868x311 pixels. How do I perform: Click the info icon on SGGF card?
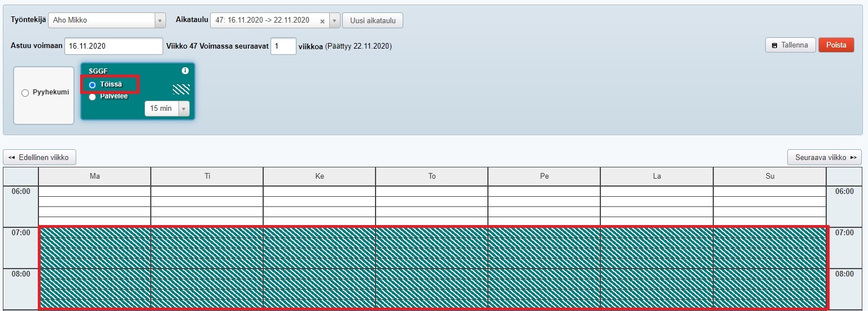pyautogui.click(x=185, y=71)
